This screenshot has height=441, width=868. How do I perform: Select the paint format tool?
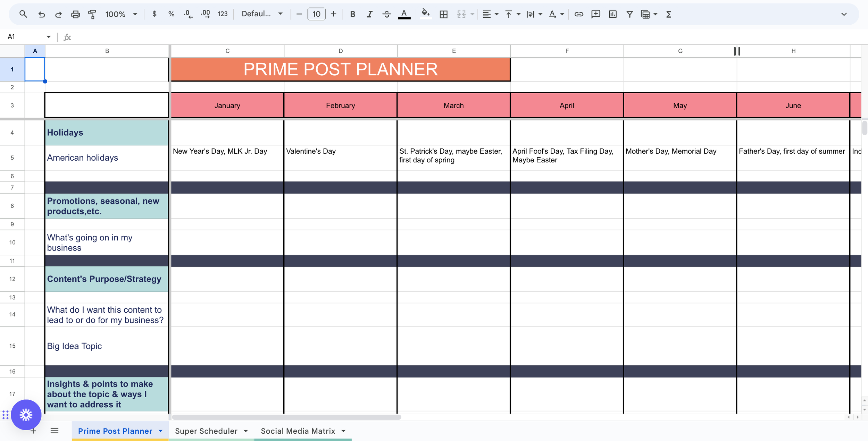pos(92,14)
